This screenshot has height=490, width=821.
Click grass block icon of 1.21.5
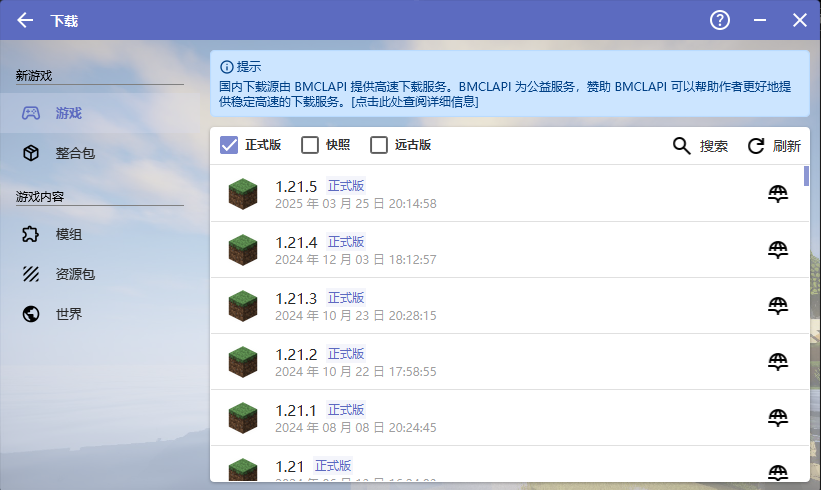pos(243,194)
